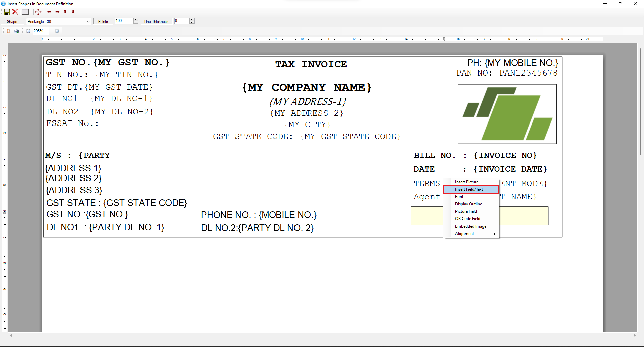Viewport: 644px width, 347px height.
Task: Click the printer icon
Action: tap(16, 31)
